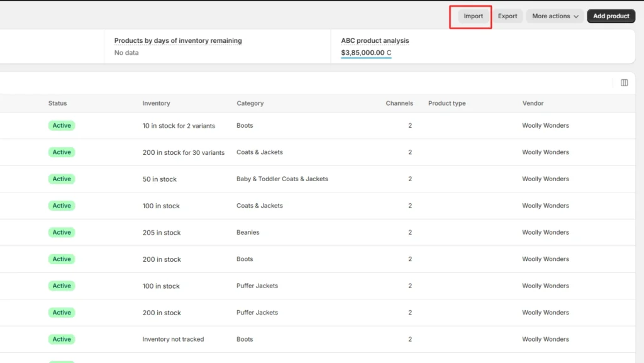Viewport: 644px width, 363px height.
Task: Select '200 in stock for 30 variants' cell
Action: point(184,153)
